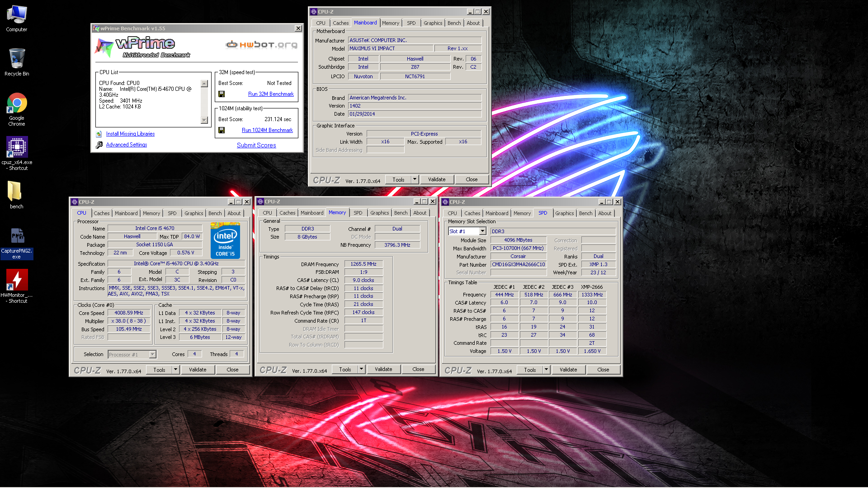
Task: Click Tools button in SPD window
Action: point(530,370)
